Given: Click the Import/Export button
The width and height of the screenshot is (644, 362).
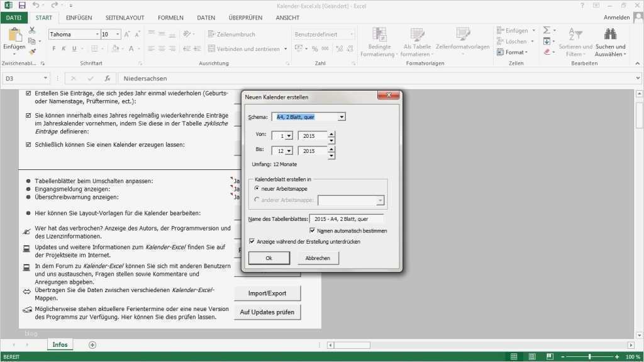Looking at the screenshot, I should (x=267, y=293).
